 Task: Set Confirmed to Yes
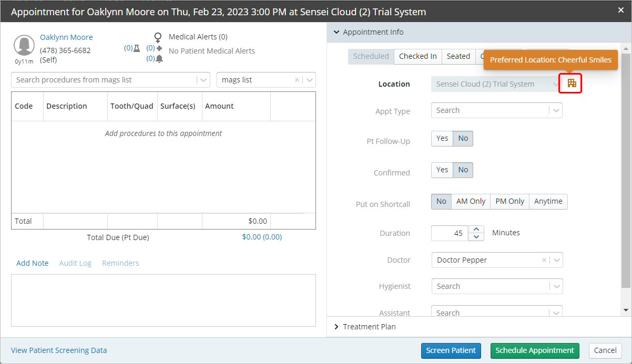[x=442, y=170]
